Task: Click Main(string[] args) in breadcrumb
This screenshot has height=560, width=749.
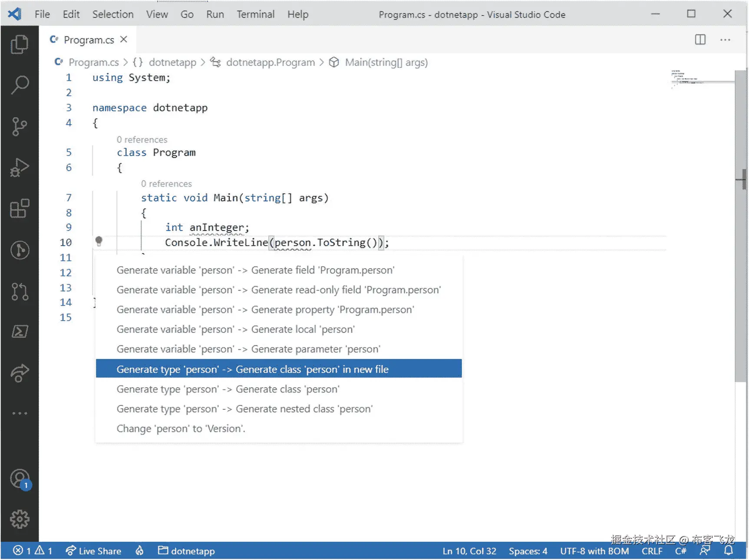Action: click(386, 63)
